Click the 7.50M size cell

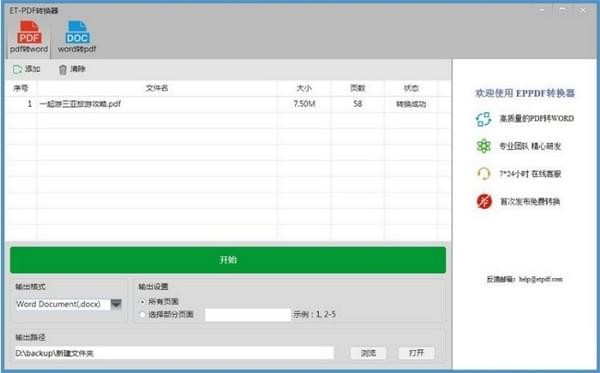pos(304,104)
